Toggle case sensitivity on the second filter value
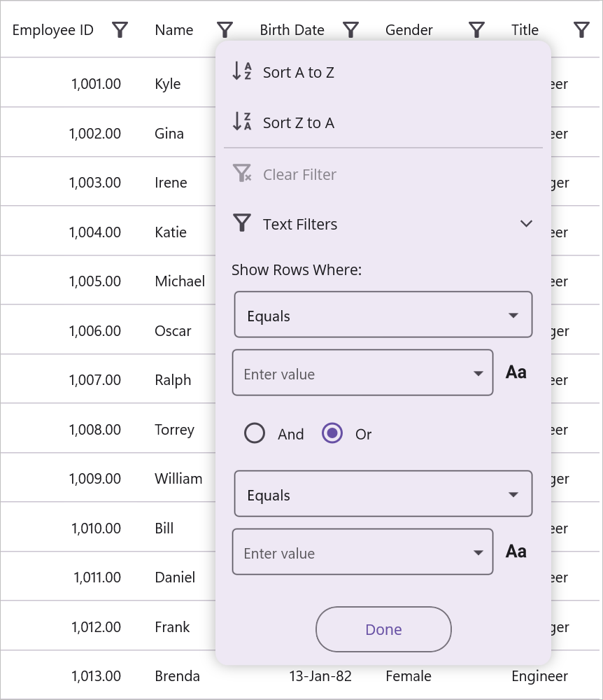This screenshot has height=700, width=603. pos(516,551)
